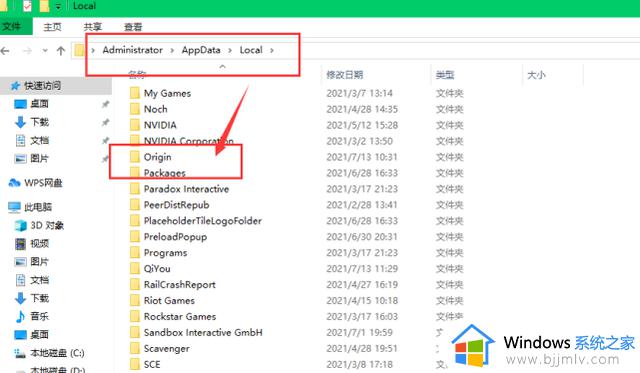Open 桌面 under 此电脑
Image resolution: width=640 pixels, height=373 pixels.
click(39, 335)
